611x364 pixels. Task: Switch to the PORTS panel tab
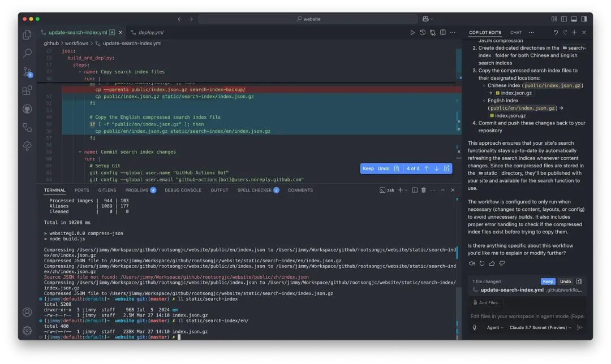[x=82, y=190]
